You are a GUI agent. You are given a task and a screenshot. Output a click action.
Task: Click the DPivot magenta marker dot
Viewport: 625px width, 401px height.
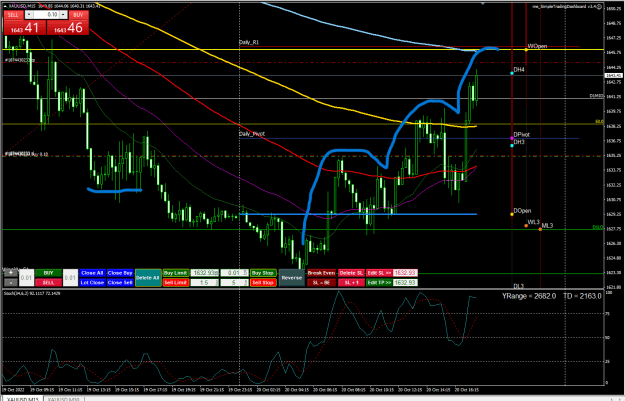click(512, 138)
